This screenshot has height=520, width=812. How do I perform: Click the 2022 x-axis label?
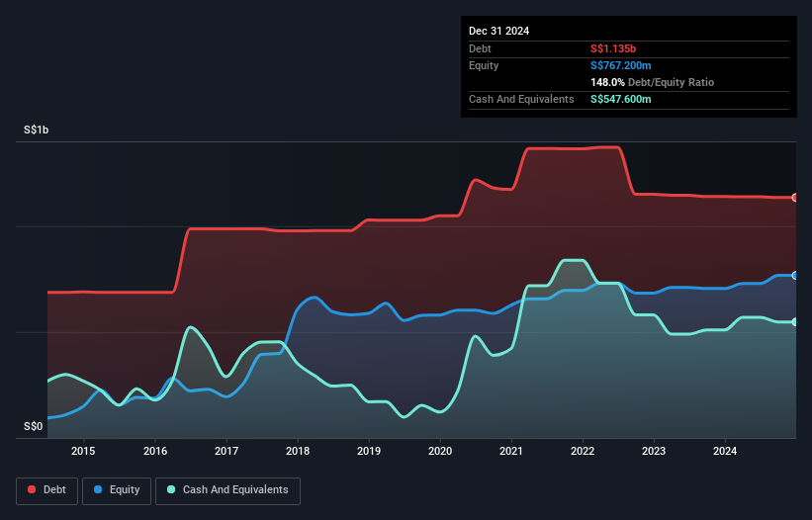click(x=583, y=451)
